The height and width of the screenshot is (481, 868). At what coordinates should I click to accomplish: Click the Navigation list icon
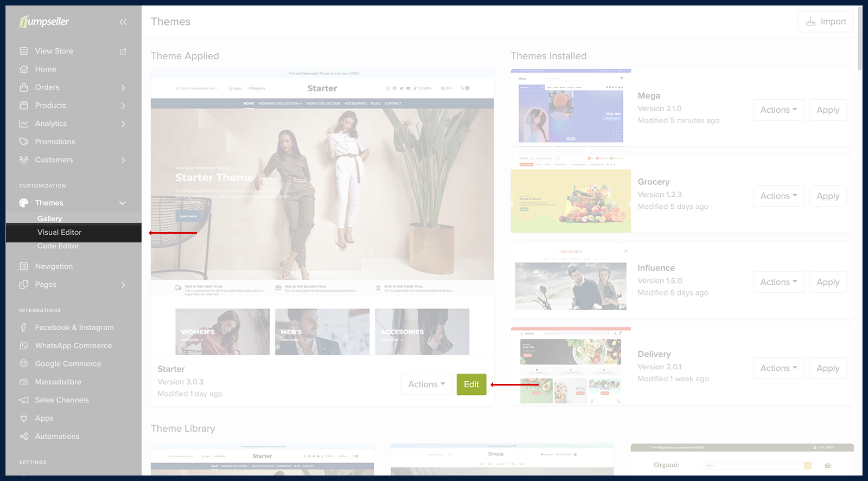24,266
